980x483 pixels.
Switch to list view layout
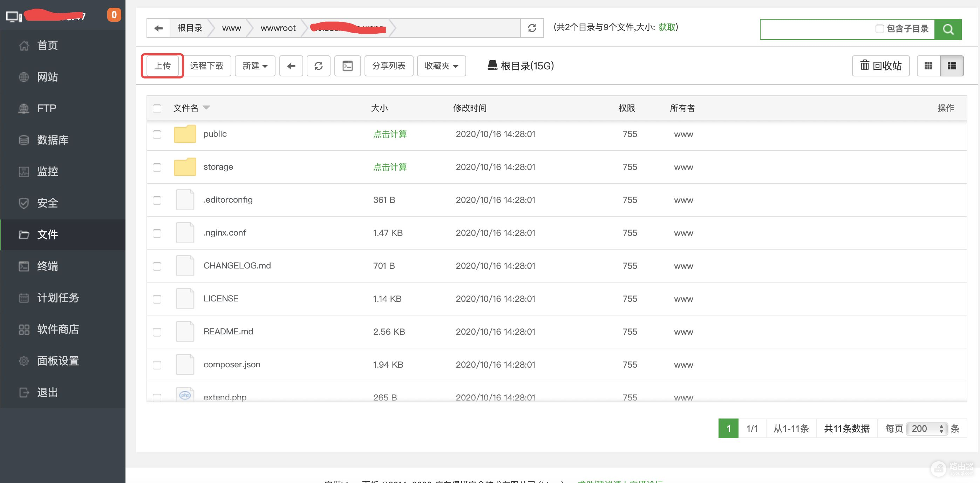(952, 66)
